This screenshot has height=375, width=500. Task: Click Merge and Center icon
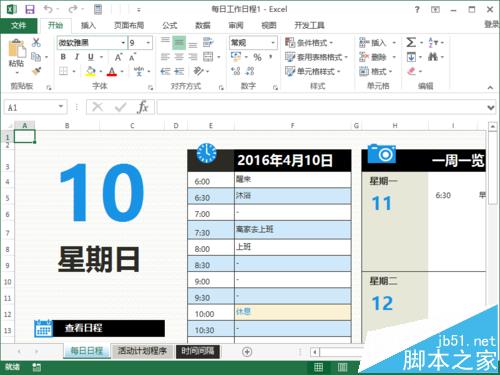[208, 57]
